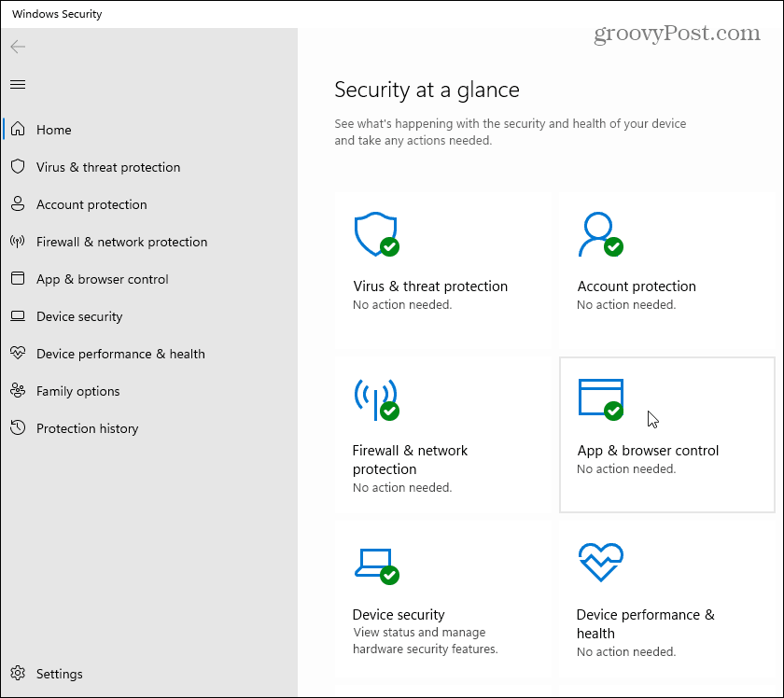Click 'No action needed.' under Account protection tile
Viewport: 784px width, 698px height.
pyautogui.click(x=626, y=304)
